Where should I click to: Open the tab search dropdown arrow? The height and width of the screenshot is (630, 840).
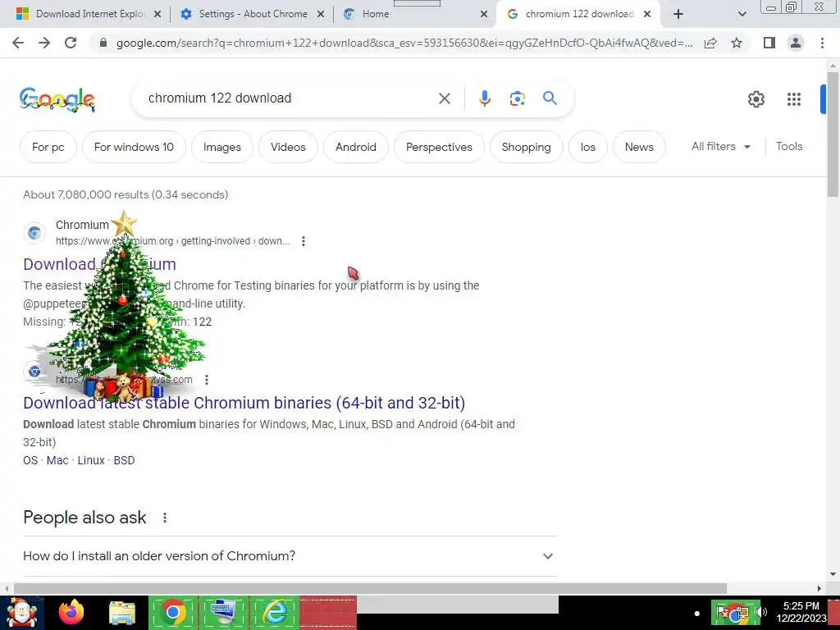click(x=742, y=14)
